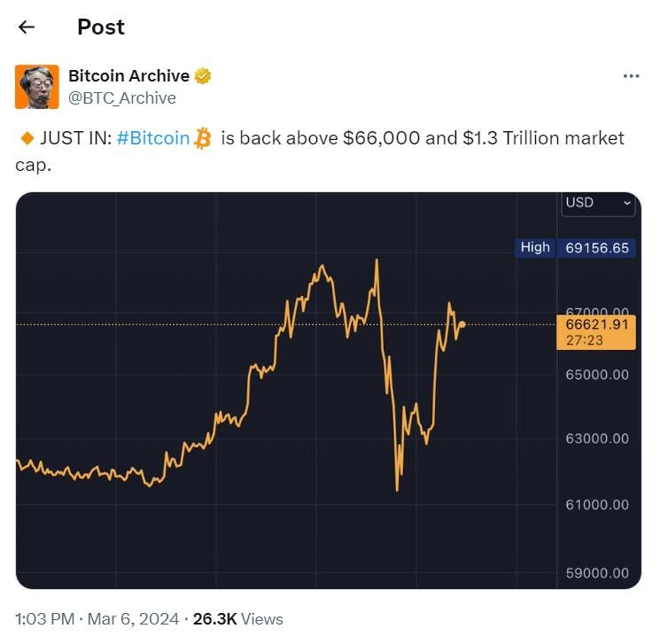The width and height of the screenshot is (660, 644).
Task: Click the chart's latest price dot
Action: tap(462, 324)
